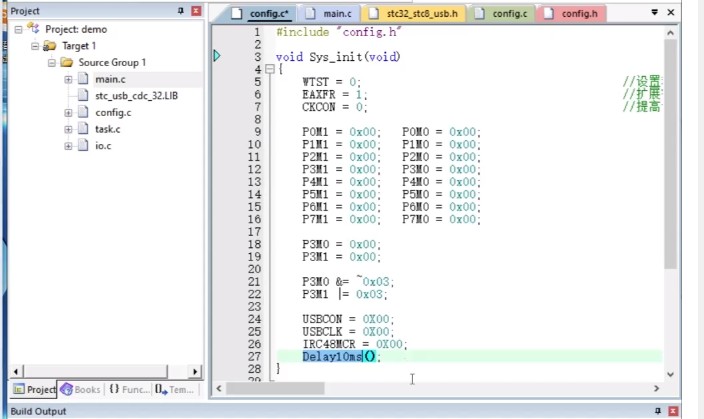The height and width of the screenshot is (419, 704).
Task: Switch to the main.c editor tab
Action: [x=330, y=13]
